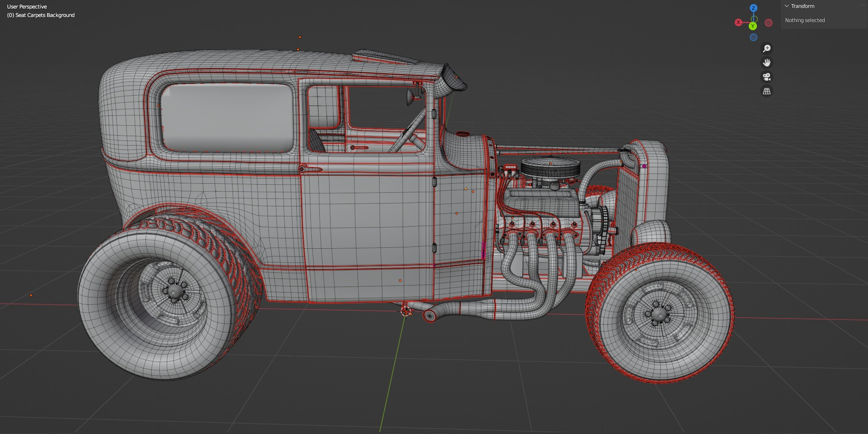
Task: Select the zoom magnifier icon in the viewport
Action: click(x=767, y=48)
